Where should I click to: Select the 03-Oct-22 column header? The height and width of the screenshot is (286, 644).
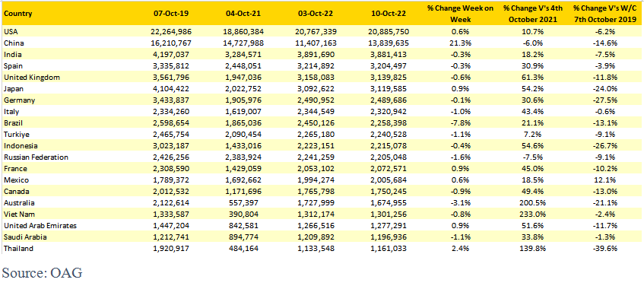coord(315,14)
